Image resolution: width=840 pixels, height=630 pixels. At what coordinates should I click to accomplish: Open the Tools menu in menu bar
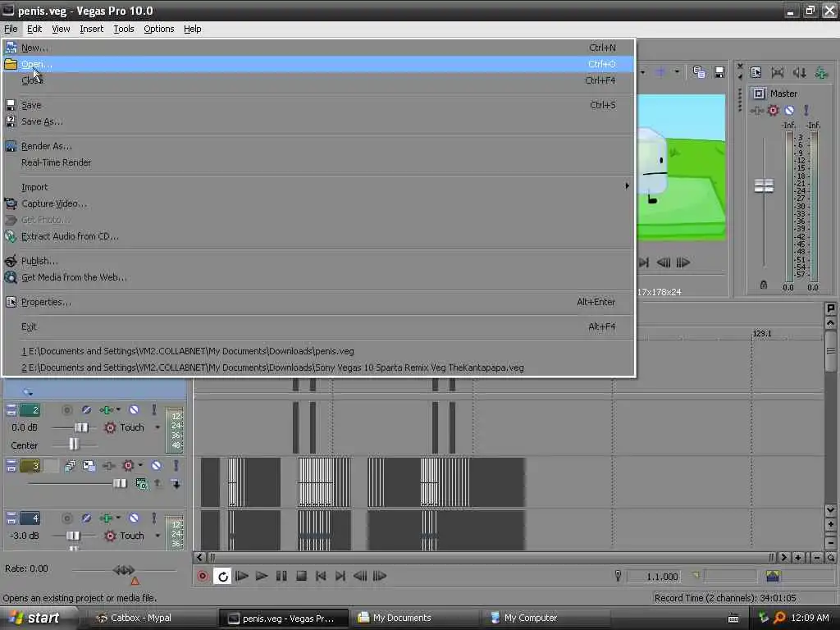tap(124, 29)
